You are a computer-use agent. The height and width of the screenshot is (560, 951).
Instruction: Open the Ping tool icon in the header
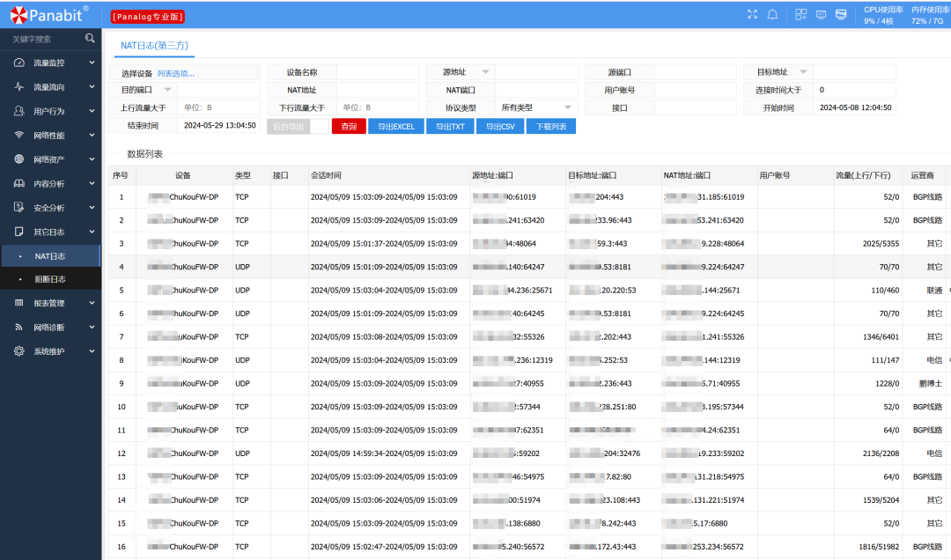pos(841,15)
